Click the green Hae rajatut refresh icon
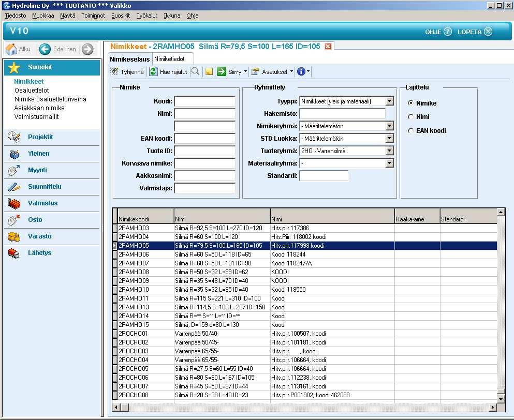Viewport: 514px width, 420px height. (153, 71)
